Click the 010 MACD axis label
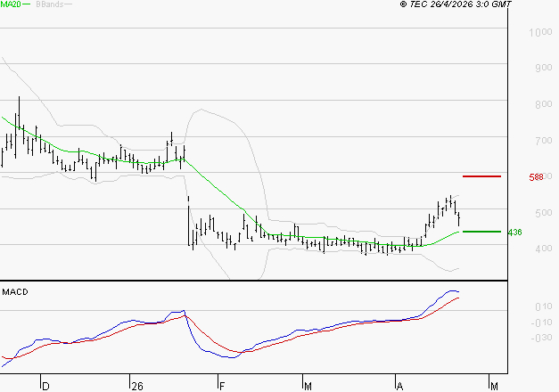Viewport: 559px width, 392px height. click(x=544, y=306)
